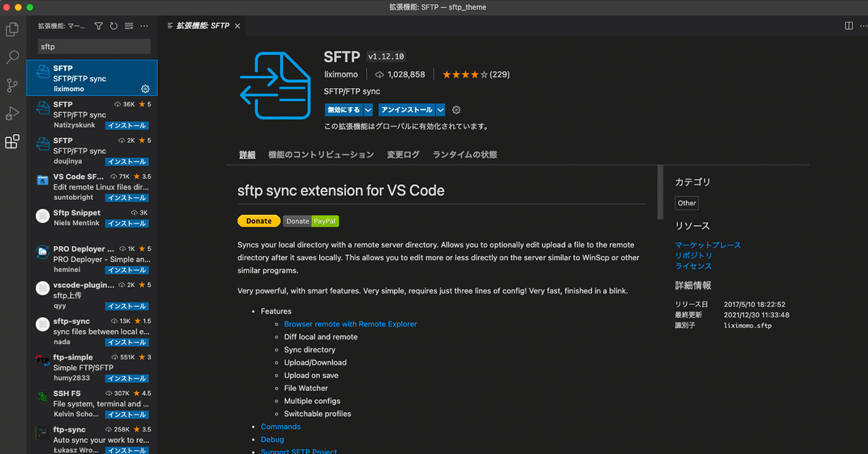This screenshot has height=454, width=868.
Task: Open Source Control view icon
Action: tap(12, 85)
